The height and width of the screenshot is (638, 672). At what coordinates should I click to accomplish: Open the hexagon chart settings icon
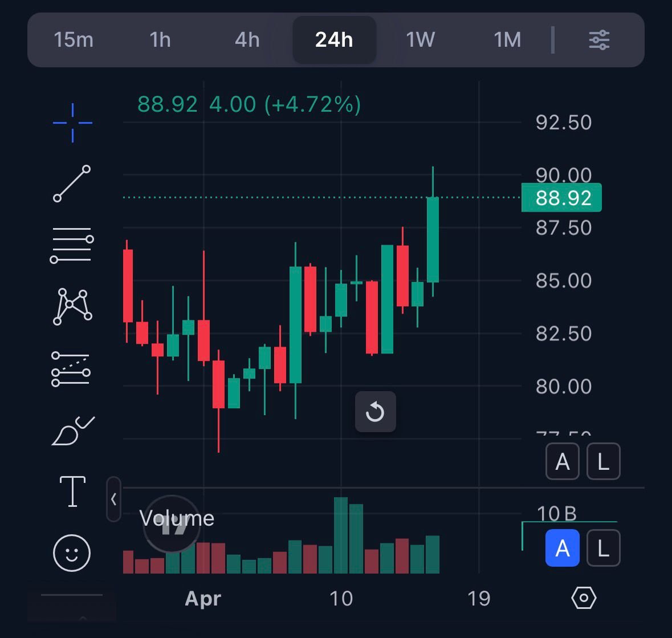tap(584, 598)
